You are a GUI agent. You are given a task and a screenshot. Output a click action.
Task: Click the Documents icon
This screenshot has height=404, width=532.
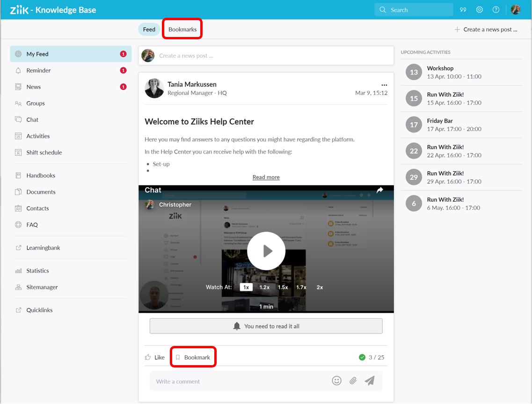18,192
